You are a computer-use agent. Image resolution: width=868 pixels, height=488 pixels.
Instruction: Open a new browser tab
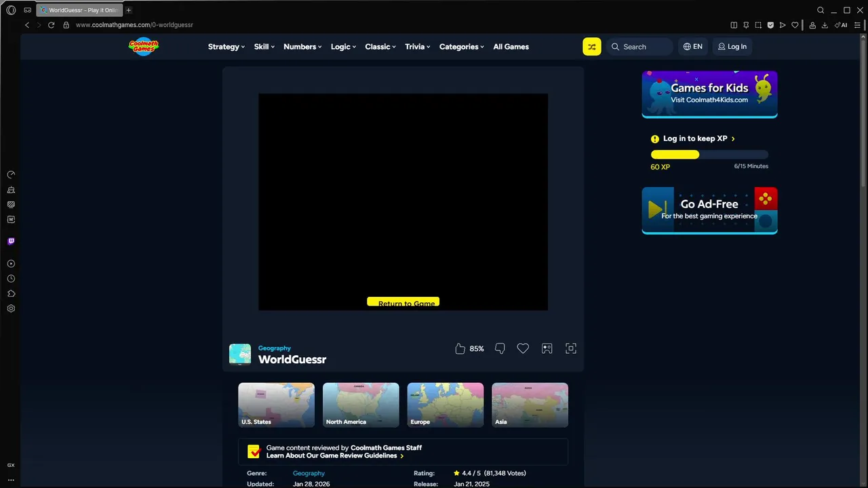click(129, 10)
